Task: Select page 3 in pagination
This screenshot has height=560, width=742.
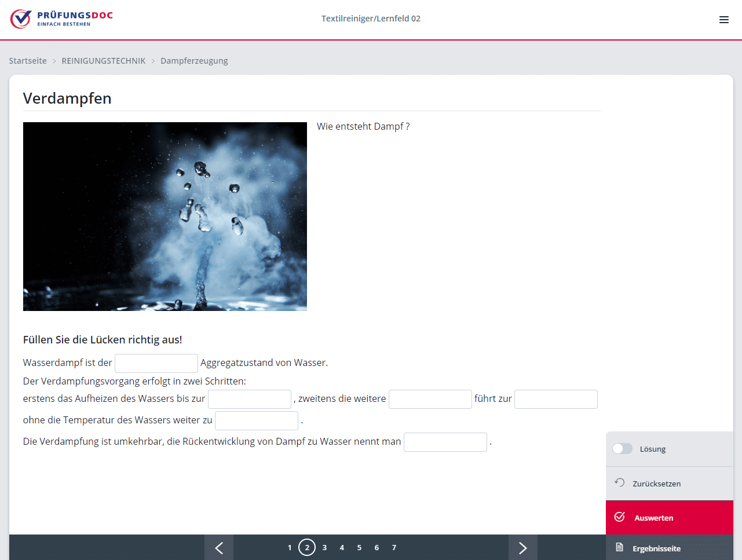Action: [x=324, y=548]
